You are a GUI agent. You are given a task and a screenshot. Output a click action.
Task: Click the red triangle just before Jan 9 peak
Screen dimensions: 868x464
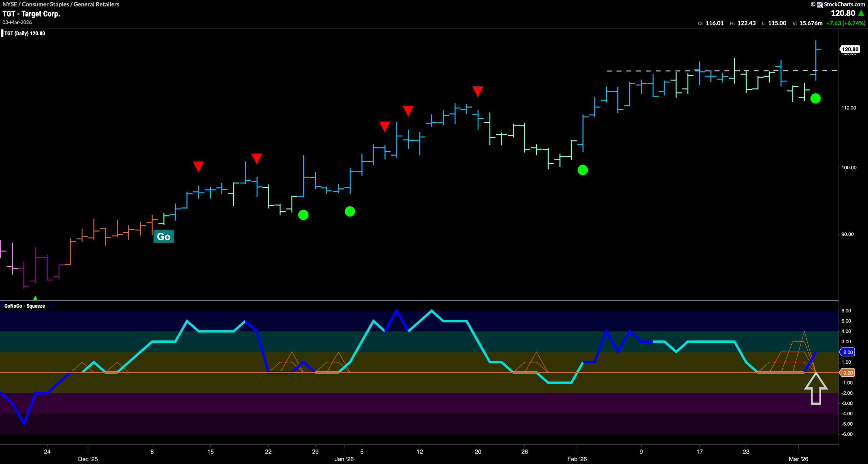click(408, 111)
